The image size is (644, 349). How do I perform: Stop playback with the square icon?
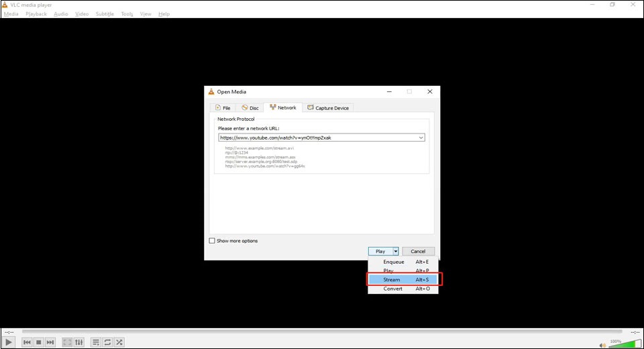(x=39, y=342)
